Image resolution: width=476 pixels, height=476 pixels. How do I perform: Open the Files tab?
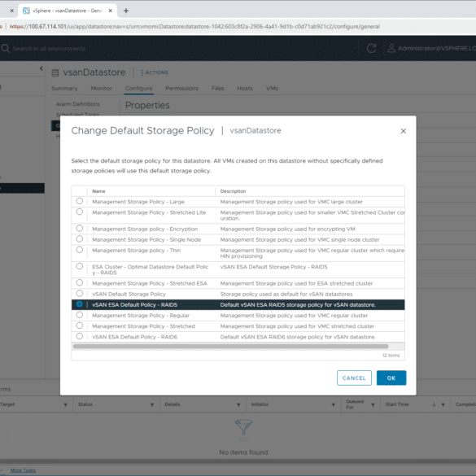(217, 89)
